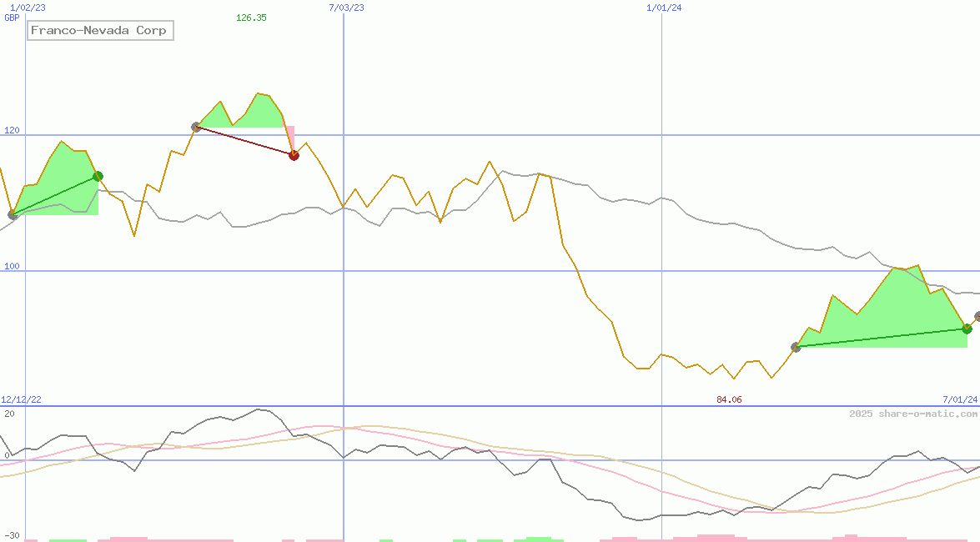The height and width of the screenshot is (542, 980).
Task: Click the share-o-matic.com watermark link
Action: (x=913, y=414)
